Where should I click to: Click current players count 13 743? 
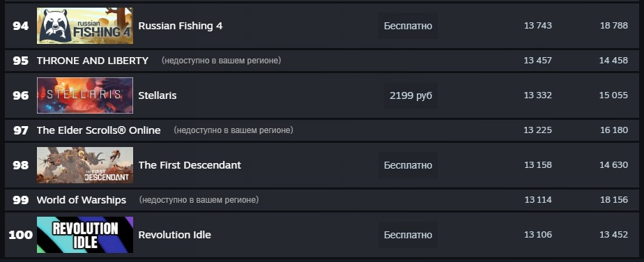pos(537,26)
